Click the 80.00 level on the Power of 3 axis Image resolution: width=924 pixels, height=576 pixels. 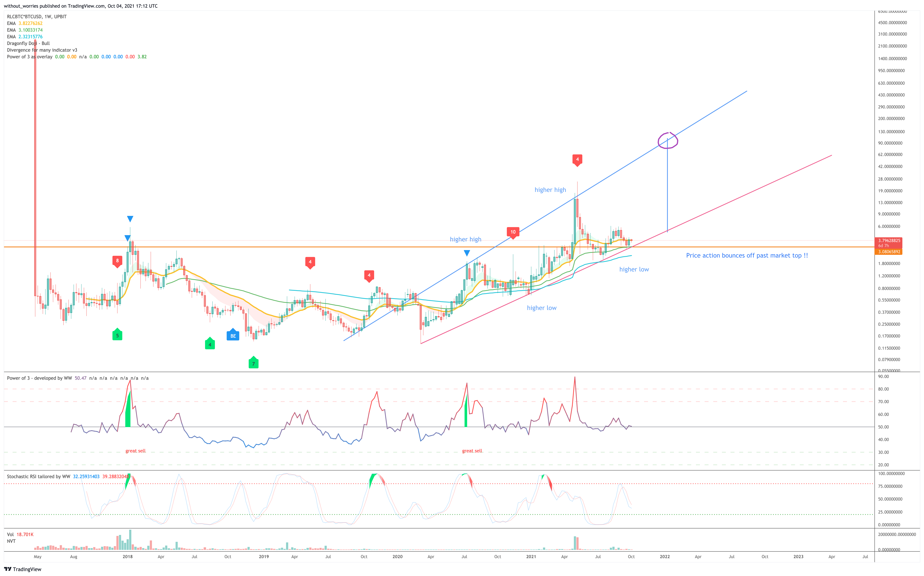tap(884, 389)
